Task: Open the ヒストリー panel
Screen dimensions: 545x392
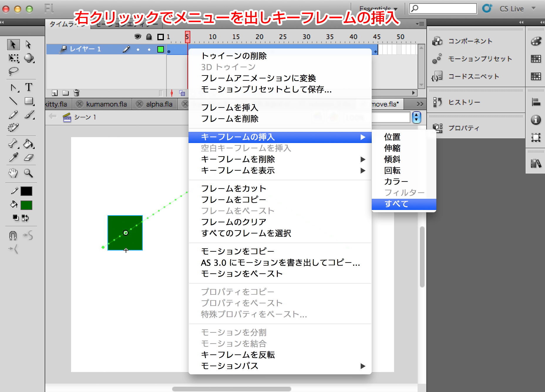Action: pos(464,102)
